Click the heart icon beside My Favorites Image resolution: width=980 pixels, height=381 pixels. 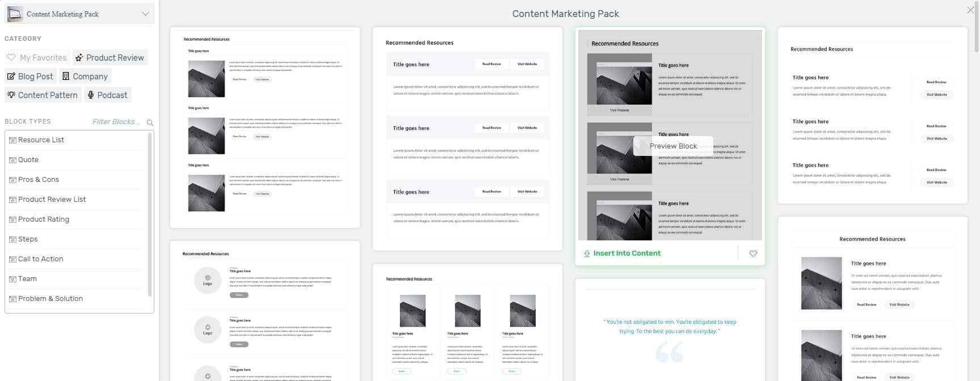(11, 57)
